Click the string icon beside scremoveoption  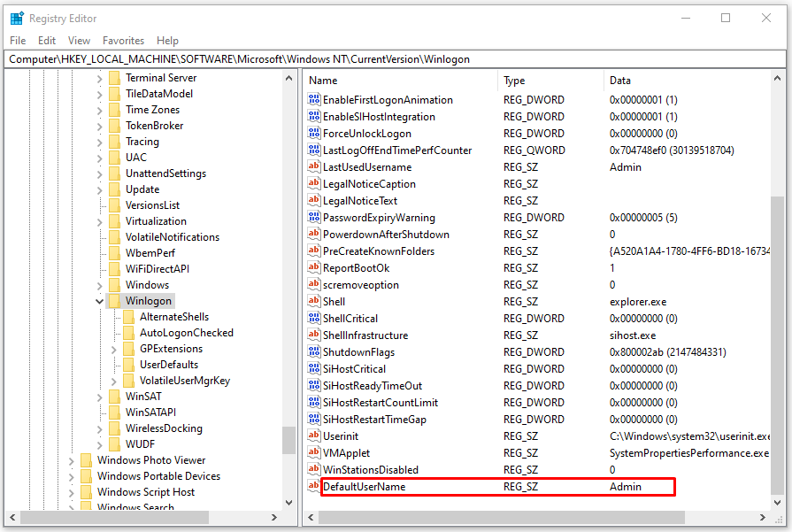click(313, 284)
